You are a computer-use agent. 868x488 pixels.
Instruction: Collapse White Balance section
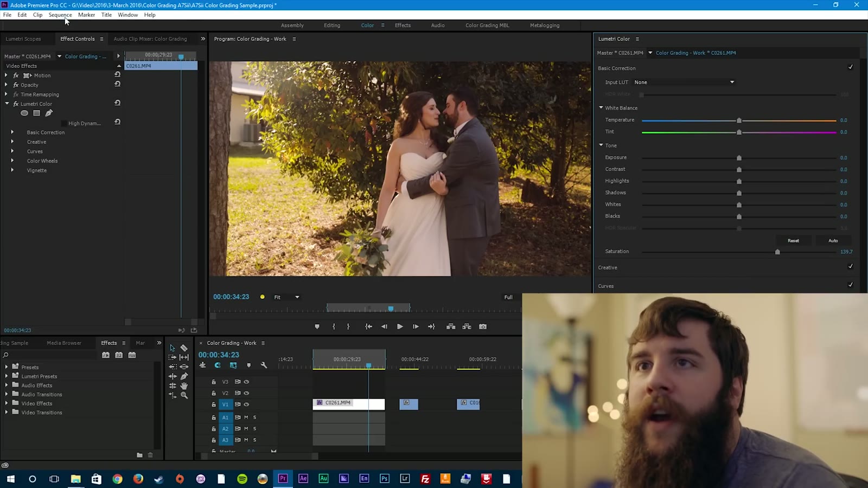(601, 107)
